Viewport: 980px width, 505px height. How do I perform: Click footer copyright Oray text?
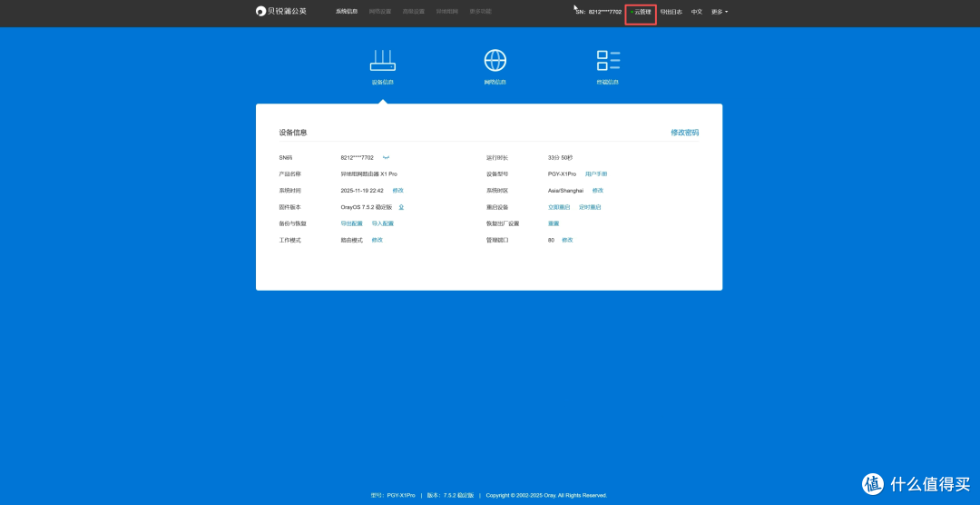546,495
